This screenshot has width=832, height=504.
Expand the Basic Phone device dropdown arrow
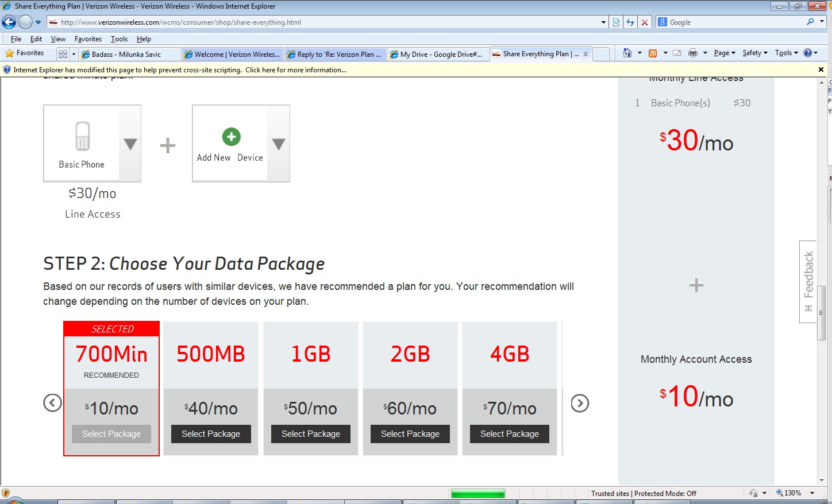[130, 144]
